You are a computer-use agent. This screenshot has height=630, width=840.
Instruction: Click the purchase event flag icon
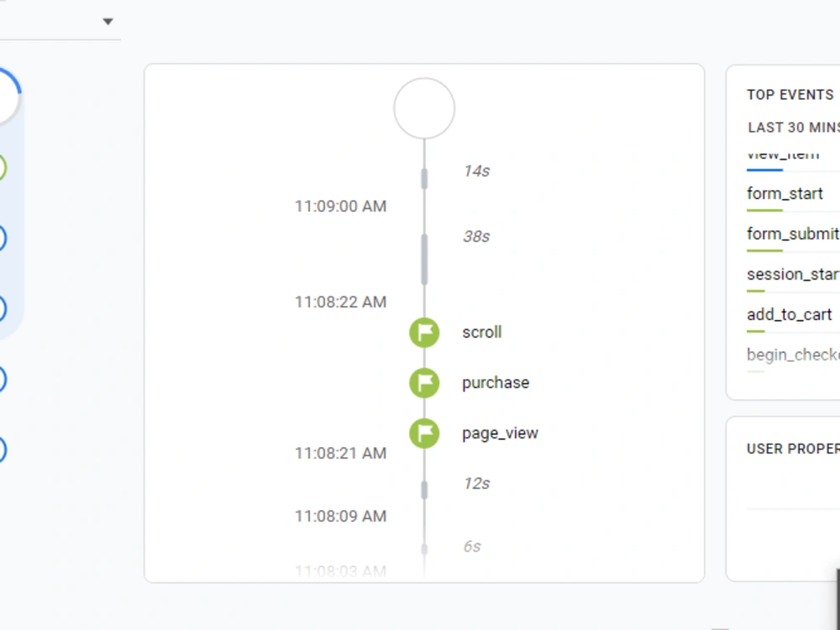[x=424, y=382]
